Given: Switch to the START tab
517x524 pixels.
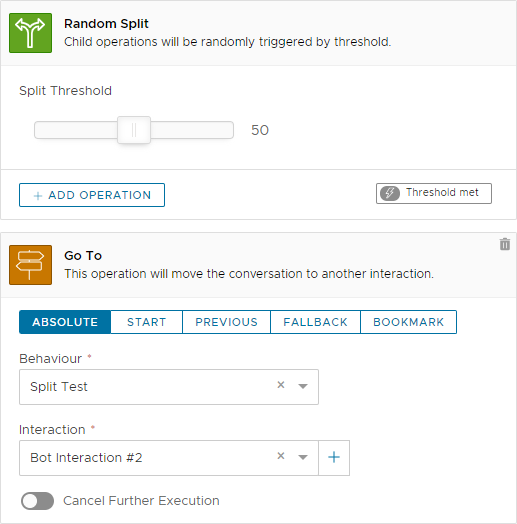Looking at the screenshot, I should click(146, 322).
